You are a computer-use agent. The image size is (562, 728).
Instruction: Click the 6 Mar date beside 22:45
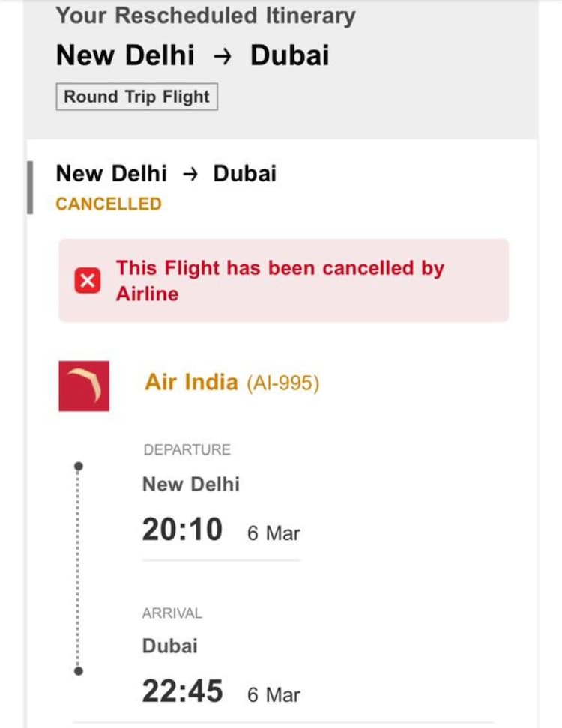274,695
